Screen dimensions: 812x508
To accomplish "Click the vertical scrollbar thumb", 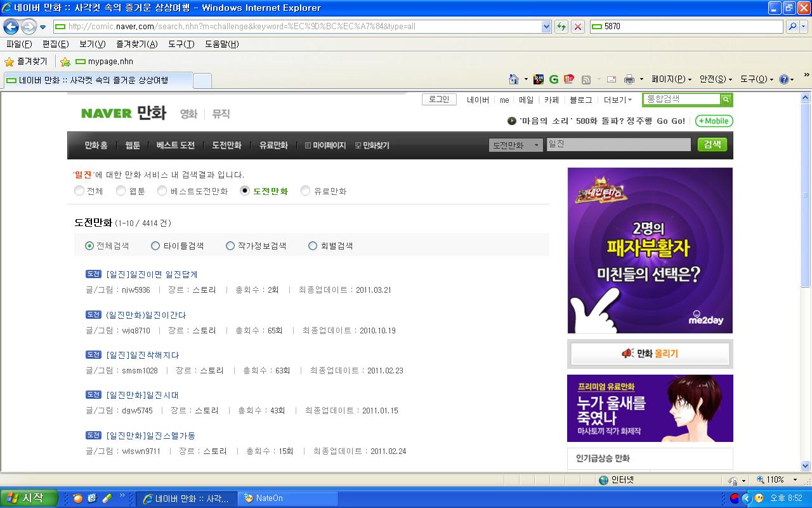I will coord(806,196).
